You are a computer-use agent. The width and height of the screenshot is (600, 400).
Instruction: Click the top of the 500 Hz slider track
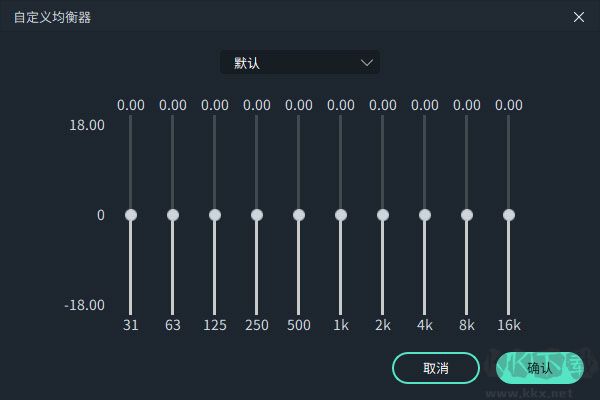pos(299,120)
